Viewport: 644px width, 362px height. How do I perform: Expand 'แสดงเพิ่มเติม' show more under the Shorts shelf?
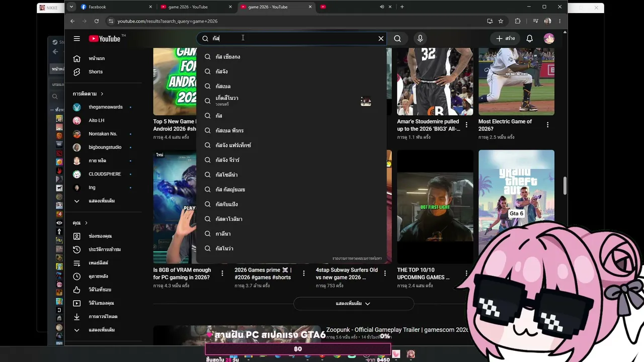[x=353, y=304]
